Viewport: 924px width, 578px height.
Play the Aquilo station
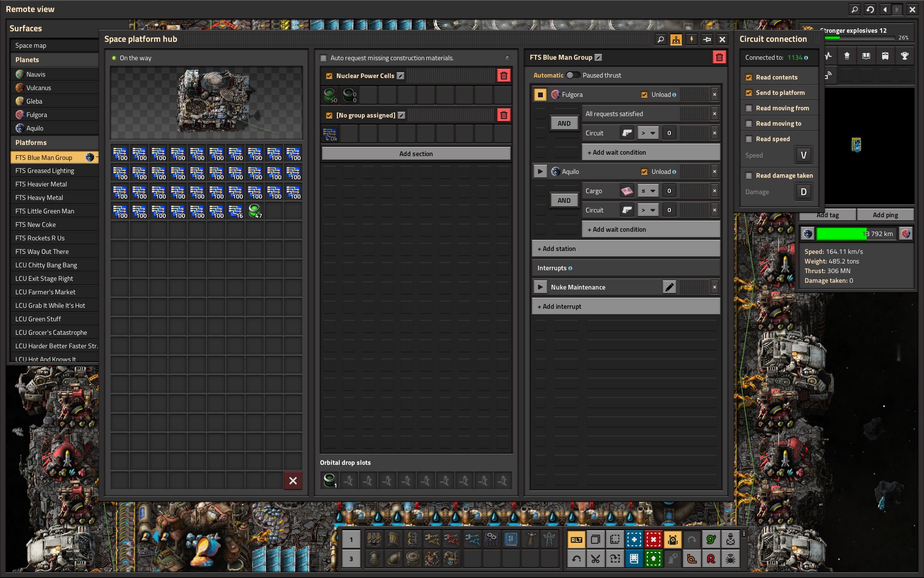(540, 171)
